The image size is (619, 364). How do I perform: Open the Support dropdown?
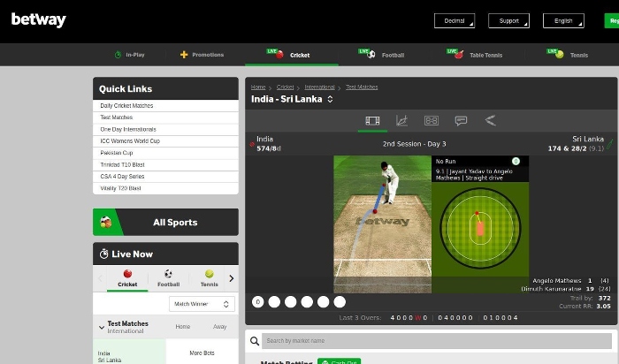(508, 21)
